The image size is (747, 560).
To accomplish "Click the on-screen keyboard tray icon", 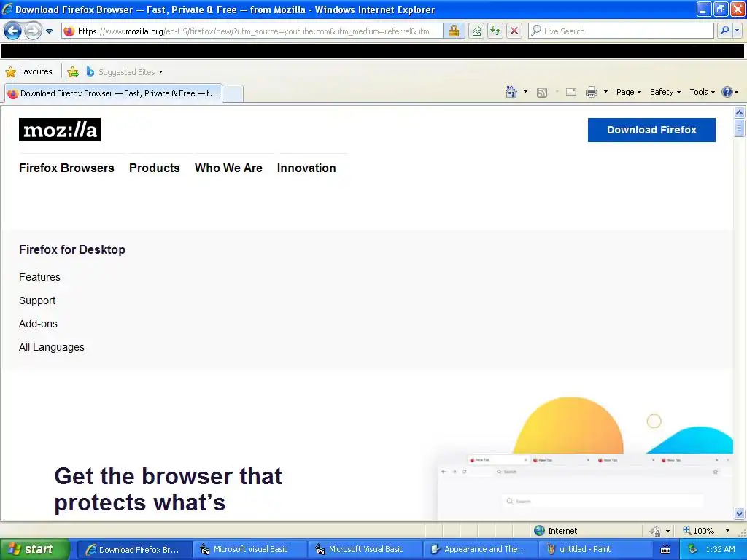I will coord(665,550).
